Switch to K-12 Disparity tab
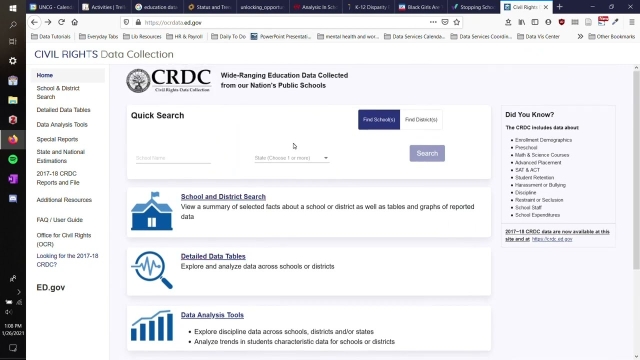Image resolution: width=640 pixels, height=360 pixels. pos(368,7)
